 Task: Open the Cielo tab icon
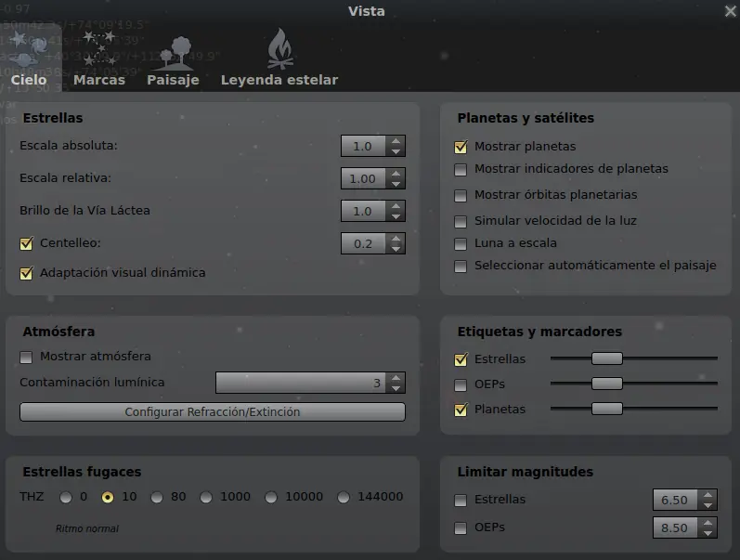(x=30, y=48)
